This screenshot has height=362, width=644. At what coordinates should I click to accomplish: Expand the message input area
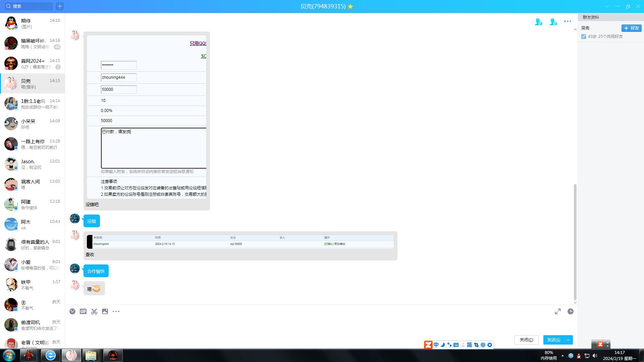[x=557, y=311]
